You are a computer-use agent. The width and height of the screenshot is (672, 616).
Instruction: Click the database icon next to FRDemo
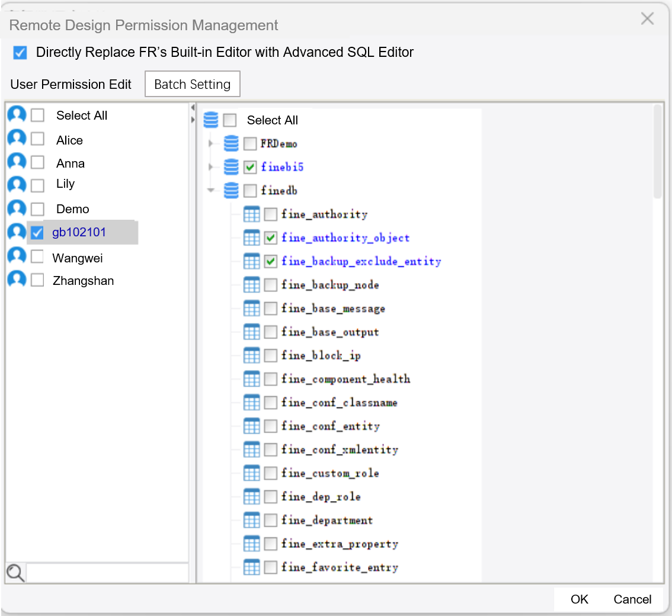[x=231, y=143]
